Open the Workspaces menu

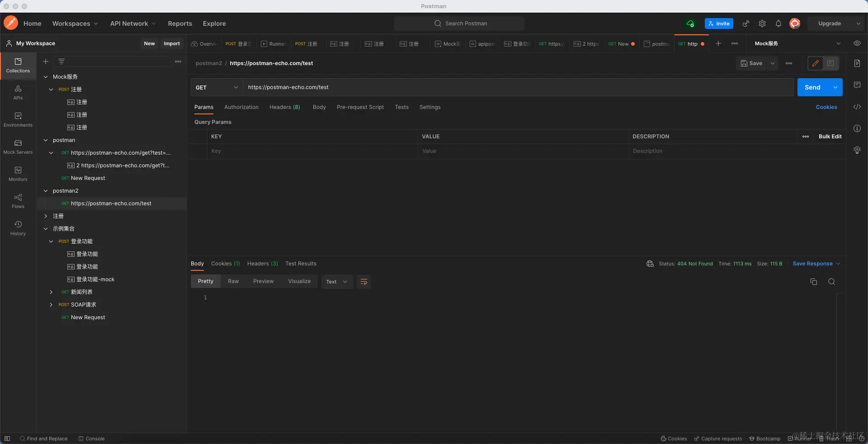point(75,24)
